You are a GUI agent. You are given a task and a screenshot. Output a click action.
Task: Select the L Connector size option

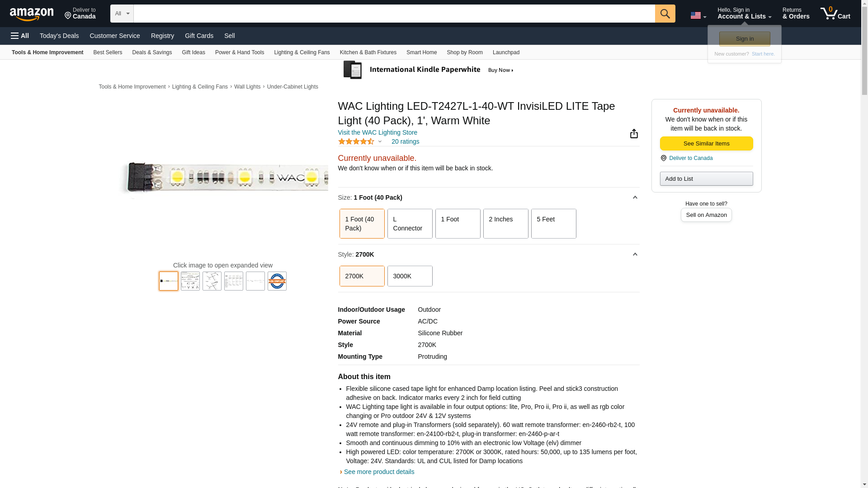[x=410, y=224]
